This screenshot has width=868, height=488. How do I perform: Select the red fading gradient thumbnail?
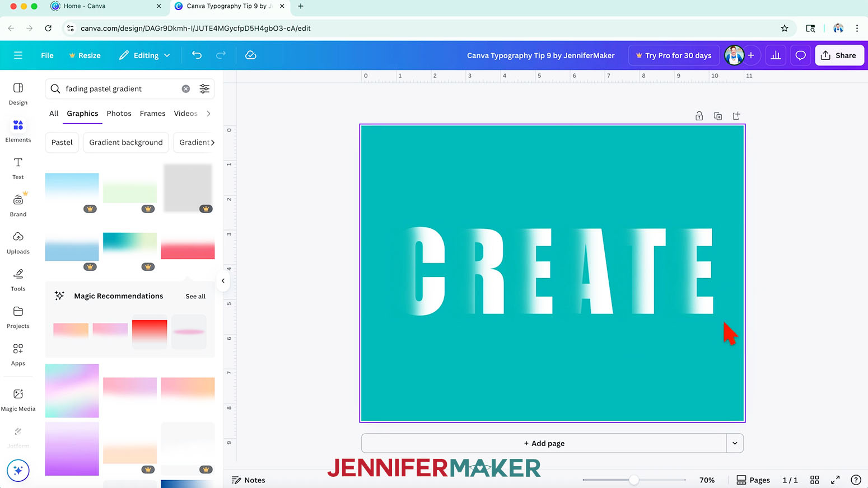coord(188,246)
